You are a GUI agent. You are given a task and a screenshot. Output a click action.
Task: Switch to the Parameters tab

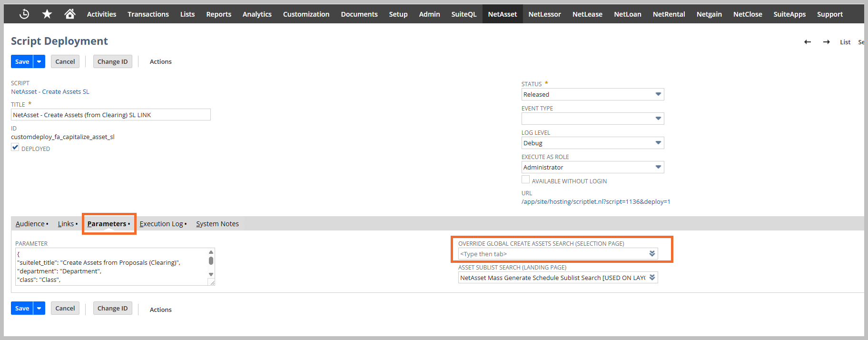tap(108, 224)
